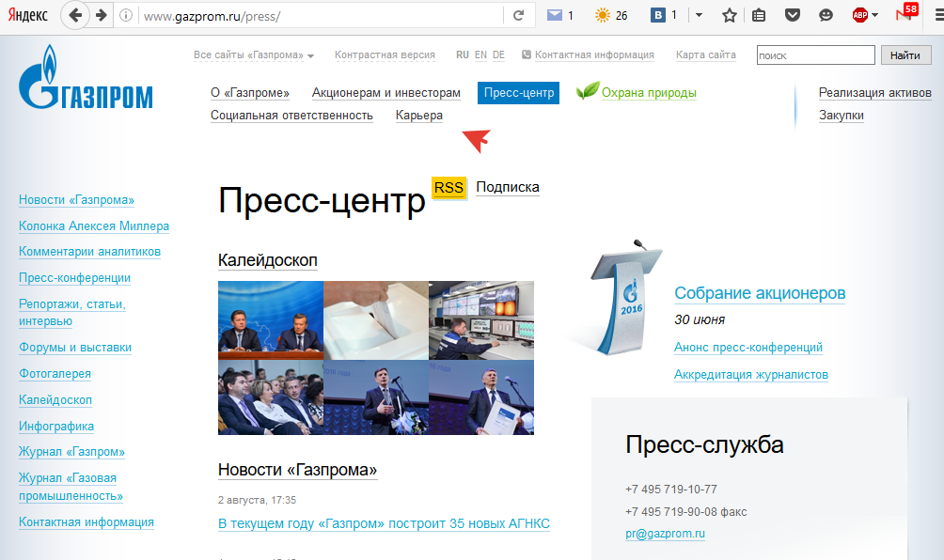Open Карта сайта link
944x560 pixels.
[x=705, y=54]
